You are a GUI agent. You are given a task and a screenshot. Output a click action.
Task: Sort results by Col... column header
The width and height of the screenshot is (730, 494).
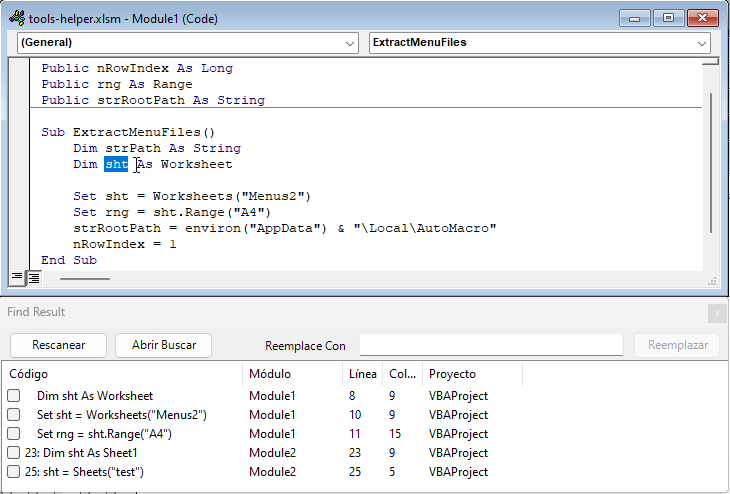coord(403,374)
